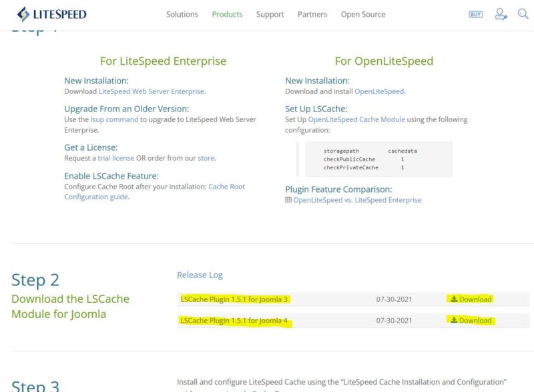Click LSCache Plugin 1.5.1 for Joomla 3

point(234,299)
